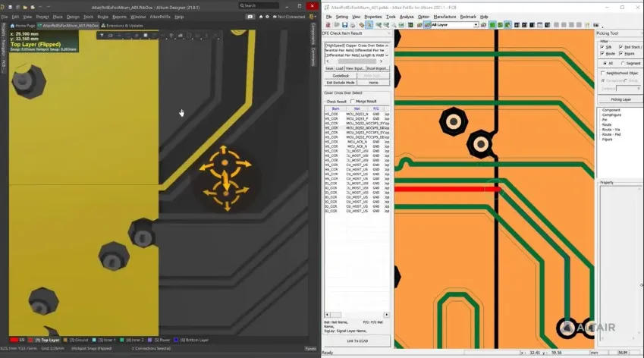Click the Save button in DFE panel
This screenshot has height=358, width=644.
pos(329,68)
